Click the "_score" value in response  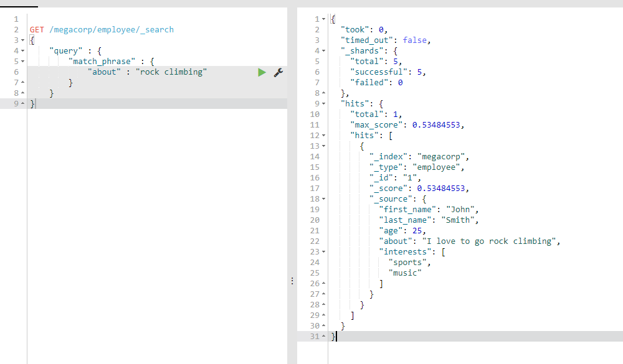[x=440, y=189]
